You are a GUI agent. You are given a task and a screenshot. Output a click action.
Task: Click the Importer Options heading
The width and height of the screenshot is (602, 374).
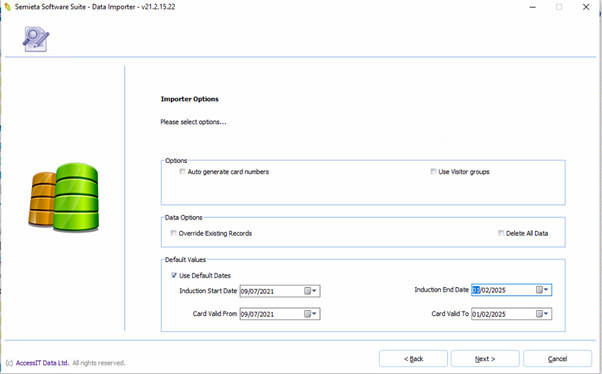pyautogui.click(x=190, y=99)
